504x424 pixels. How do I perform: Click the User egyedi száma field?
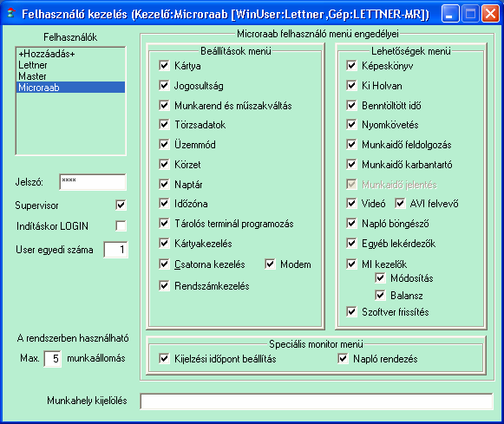(115, 250)
